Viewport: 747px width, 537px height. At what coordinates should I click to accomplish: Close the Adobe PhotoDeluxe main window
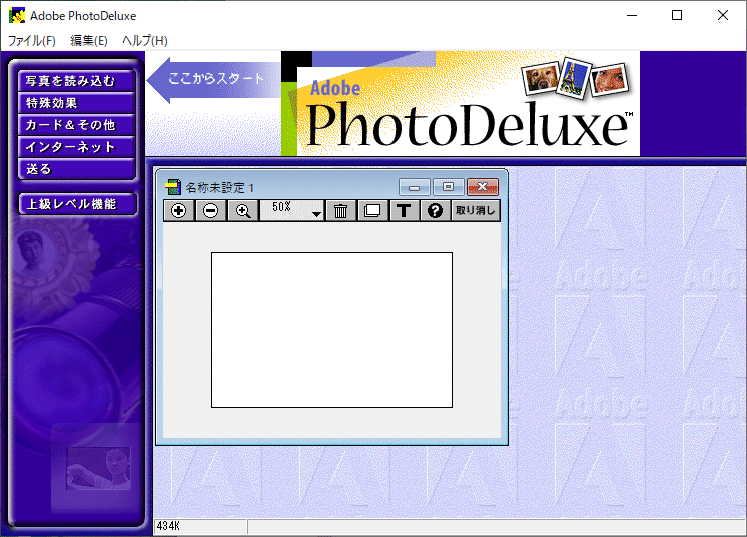[722, 15]
